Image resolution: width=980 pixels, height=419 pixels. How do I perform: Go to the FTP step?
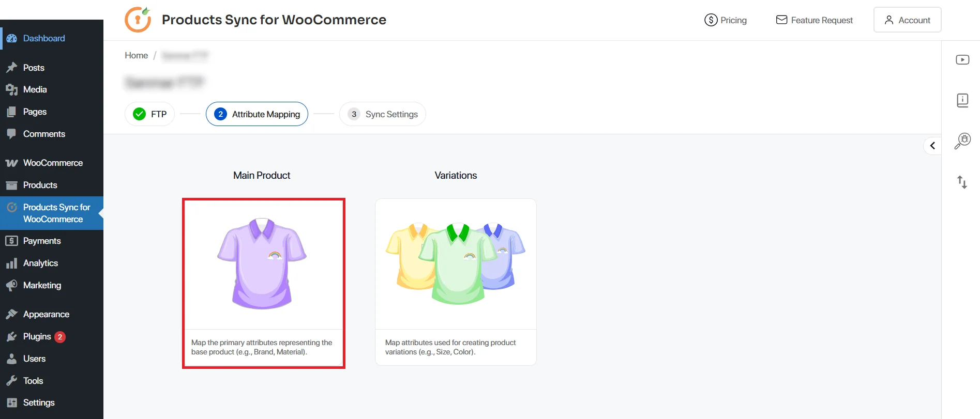click(149, 114)
